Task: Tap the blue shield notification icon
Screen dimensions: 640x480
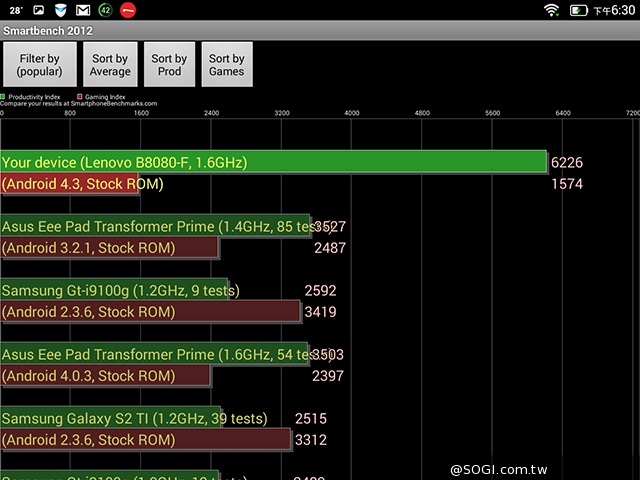Action: tap(60, 10)
